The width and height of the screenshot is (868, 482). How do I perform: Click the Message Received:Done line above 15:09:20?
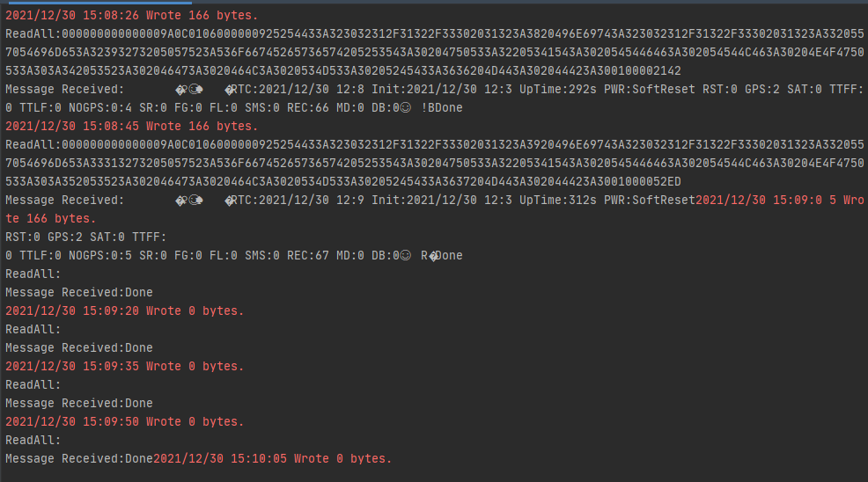[79, 292]
